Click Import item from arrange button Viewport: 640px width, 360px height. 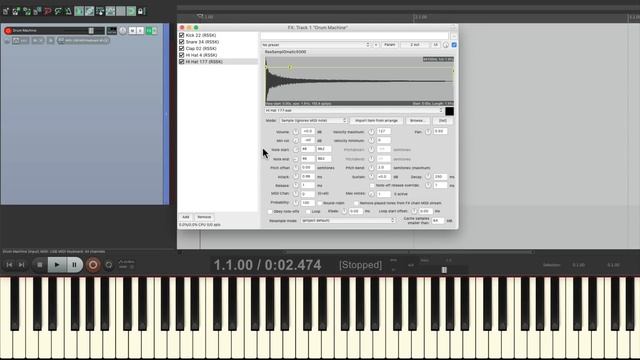[x=376, y=120]
